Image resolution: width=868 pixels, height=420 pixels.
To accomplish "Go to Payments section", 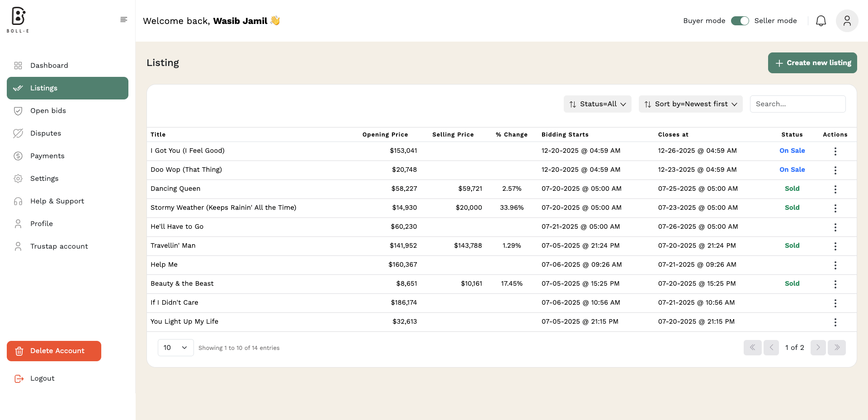I will [x=47, y=156].
